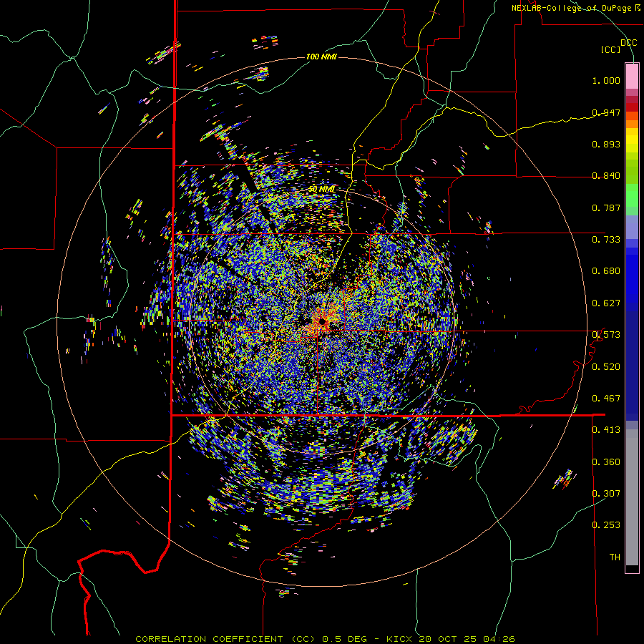Viewport: 644px width, 644px height.
Task: Click the TH threshold label
Action: click(x=615, y=557)
